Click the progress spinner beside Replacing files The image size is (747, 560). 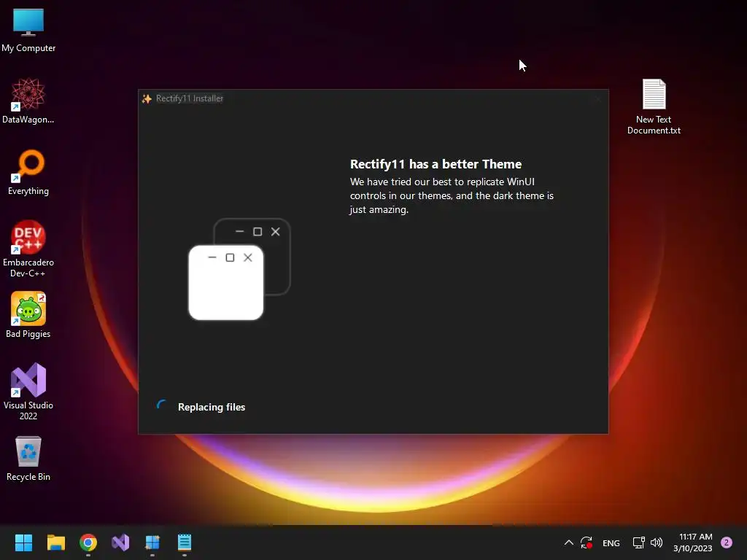163,406
